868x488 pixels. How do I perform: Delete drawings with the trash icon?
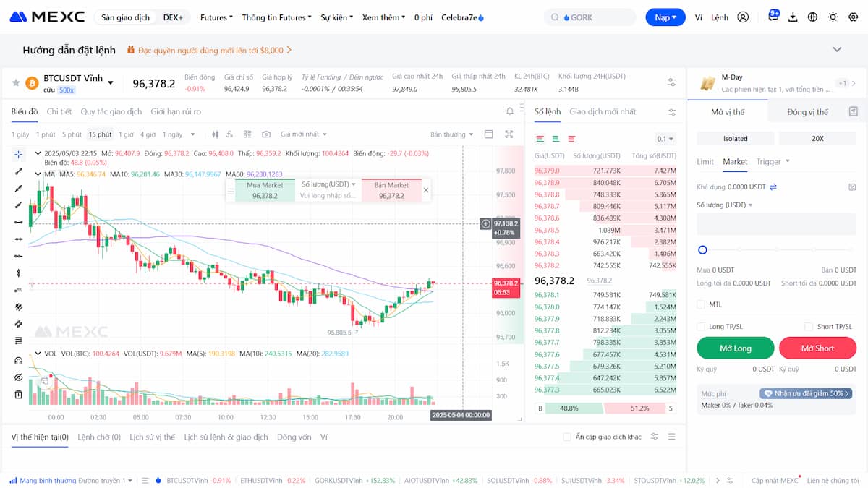click(18, 395)
